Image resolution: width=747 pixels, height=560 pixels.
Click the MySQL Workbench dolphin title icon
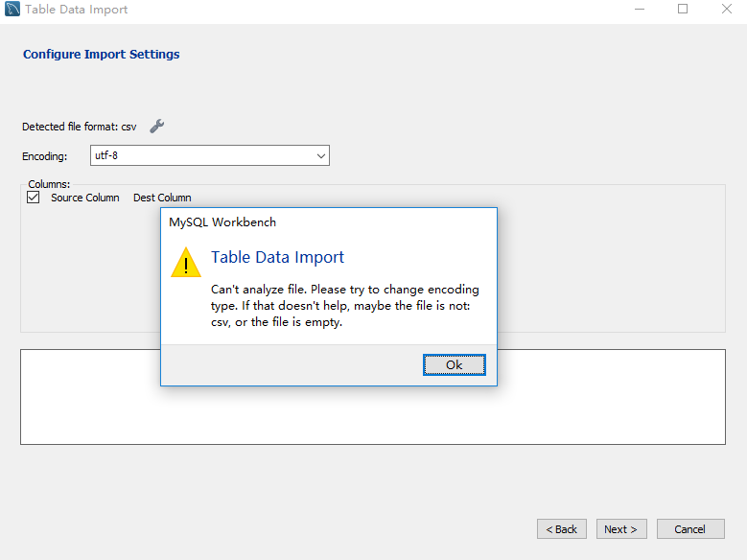pos(12,9)
